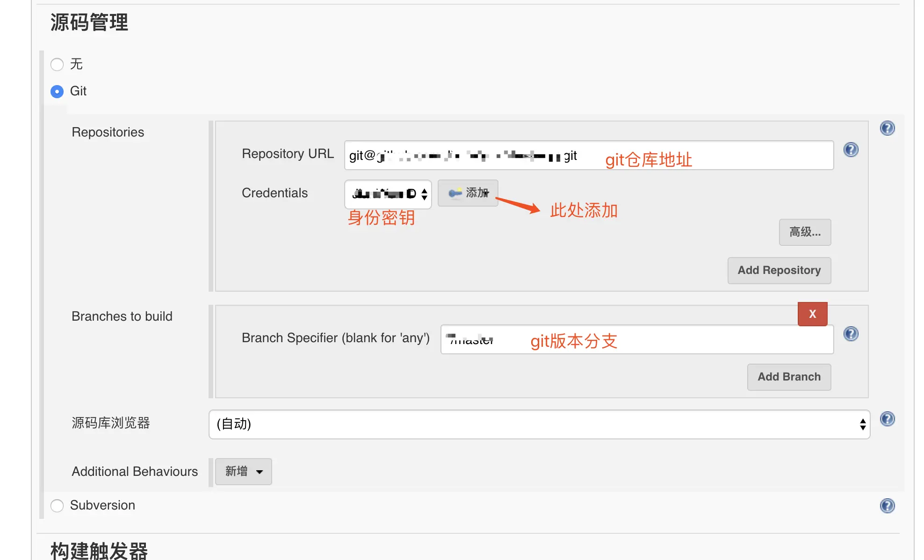
Task: Delete branch with the red X button
Action: tap(812, 314)
